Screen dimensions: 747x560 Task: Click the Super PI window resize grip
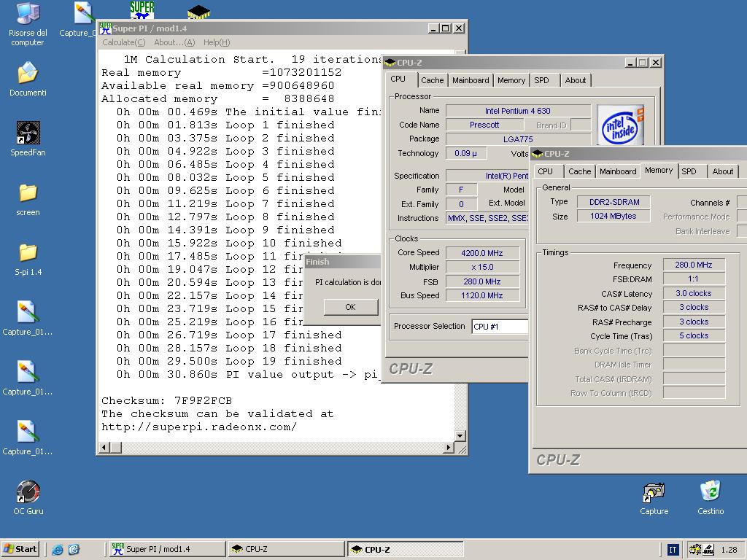pos(462,448)
